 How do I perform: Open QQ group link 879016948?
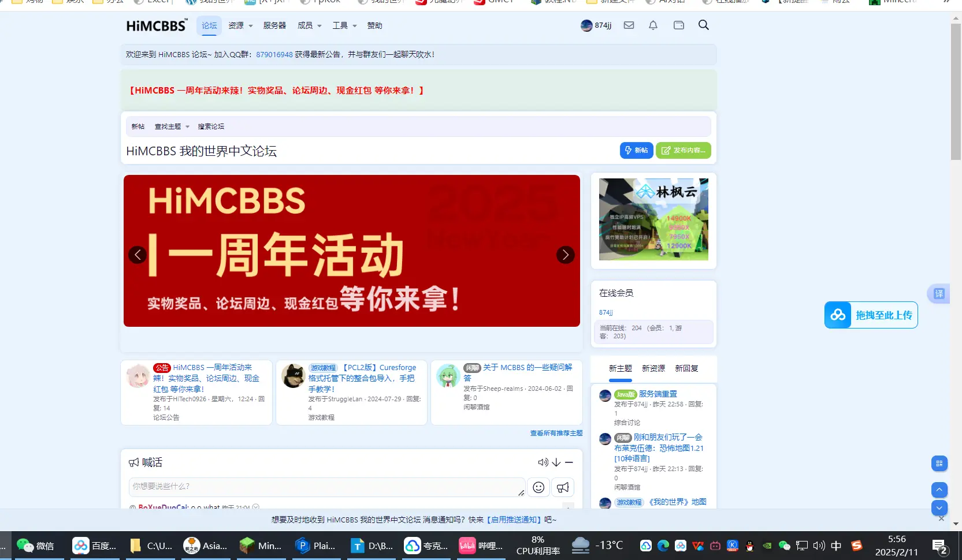[x=273, y=54]
